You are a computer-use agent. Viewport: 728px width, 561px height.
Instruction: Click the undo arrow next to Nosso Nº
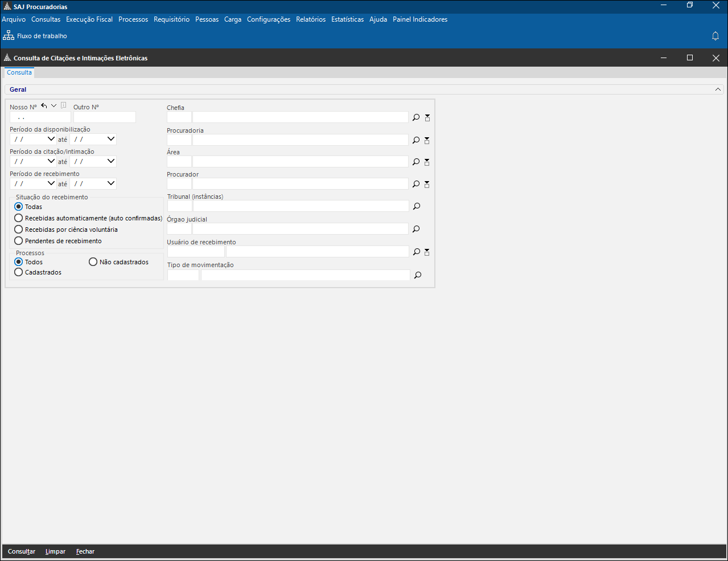pos(44,106)
